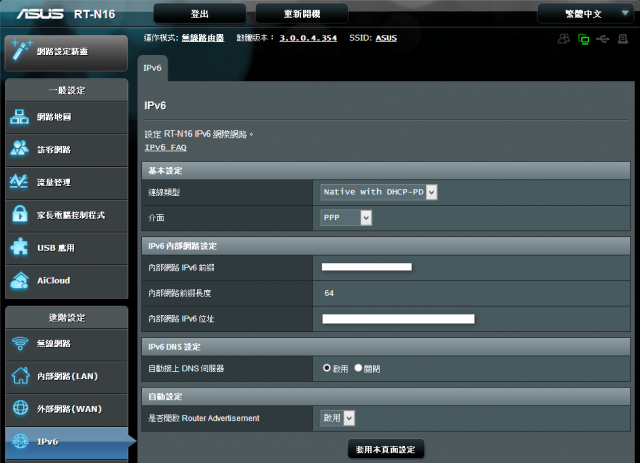
Task: Open the Native with DHCP-PD connection dropdown
Action: coord(379,192)
